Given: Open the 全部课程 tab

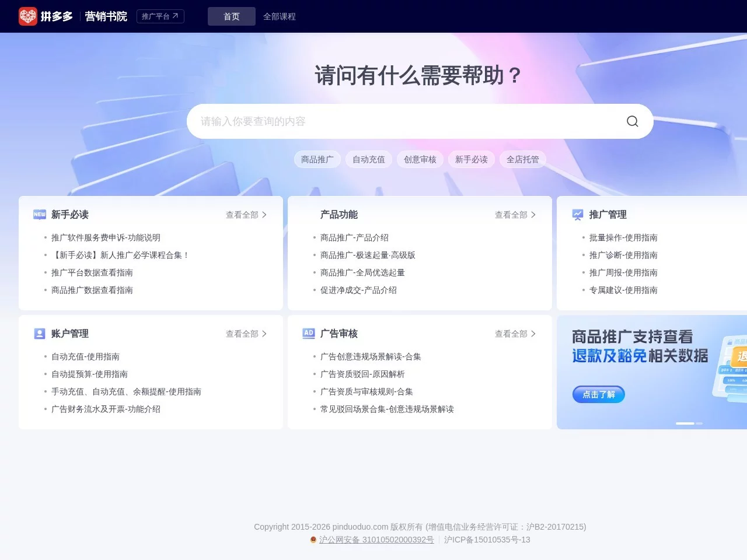Looking at the screenshot, I should [x=280, y=16].
